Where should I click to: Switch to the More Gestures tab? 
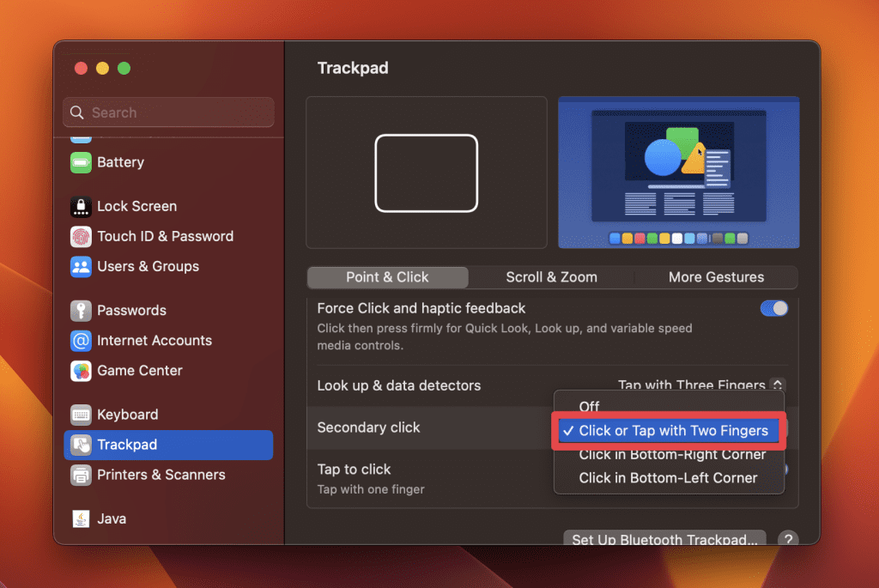click(716, 277)
